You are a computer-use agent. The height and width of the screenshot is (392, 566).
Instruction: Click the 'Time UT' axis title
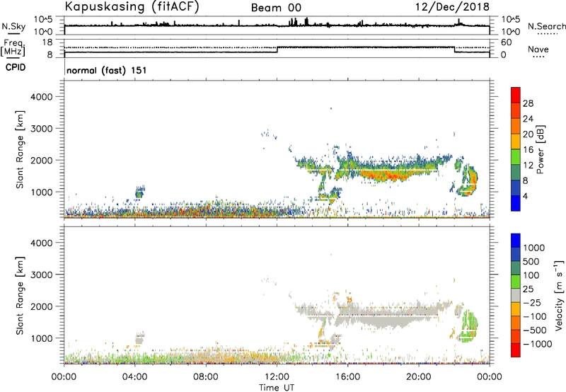tap(277, 388)
